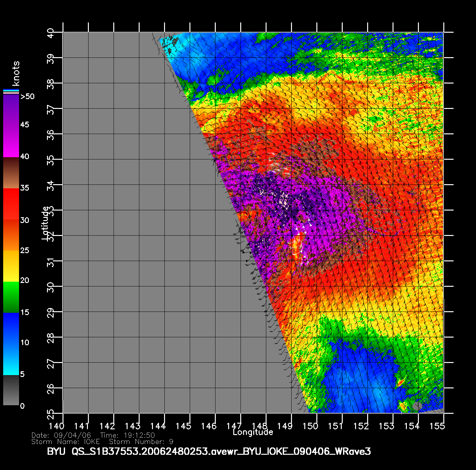Click the "Storm Name: IOKE" text
The height and width of the screenshot is (470, 476).
pos(66,442)
